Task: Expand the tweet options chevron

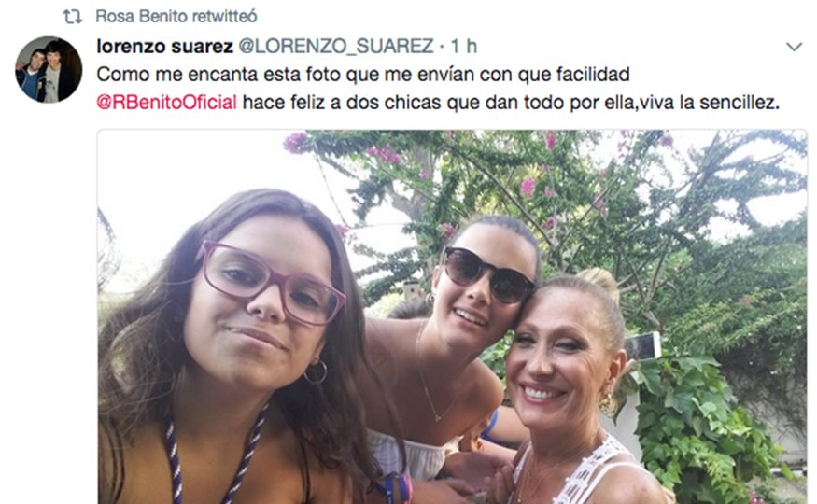Action: tap(794, 47)
